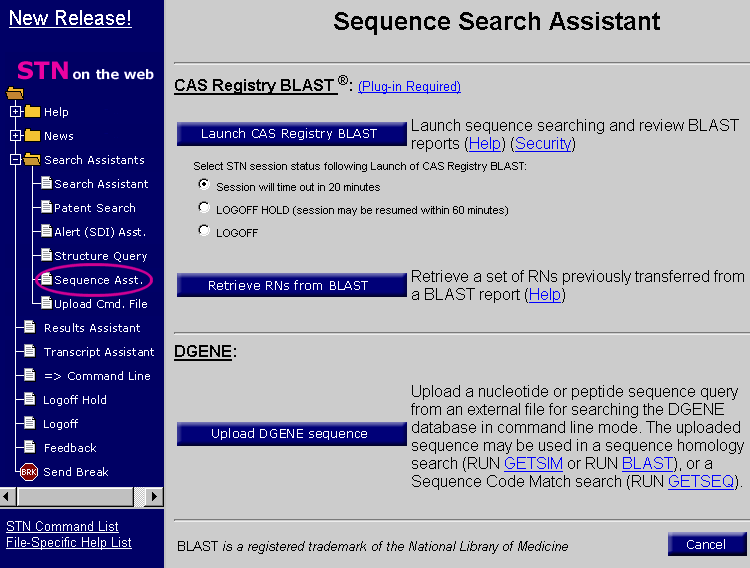Screen dimensions: 750x568
Task: Click News label in navigation tree
Action: click(x=58, y=135)
